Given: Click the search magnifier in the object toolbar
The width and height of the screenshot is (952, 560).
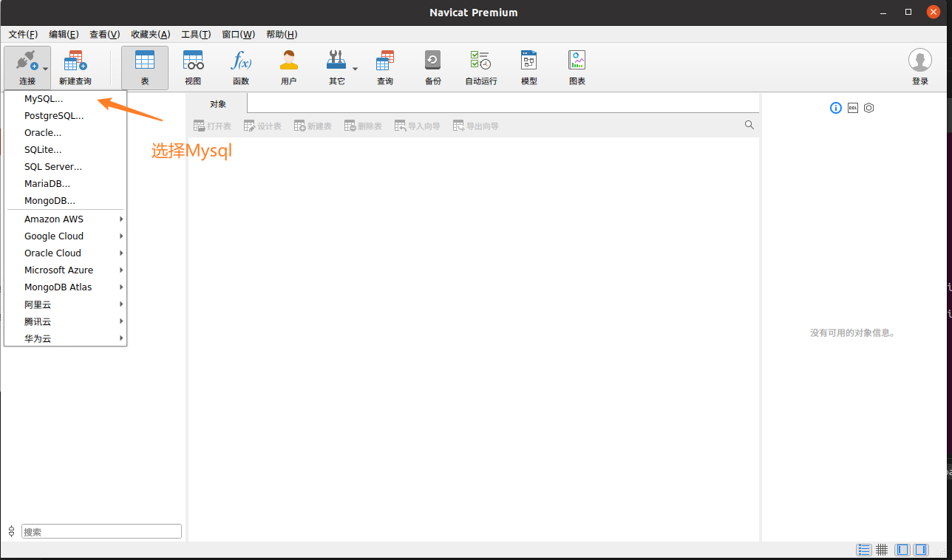Looking at the screenshot, I should point(749,125).
